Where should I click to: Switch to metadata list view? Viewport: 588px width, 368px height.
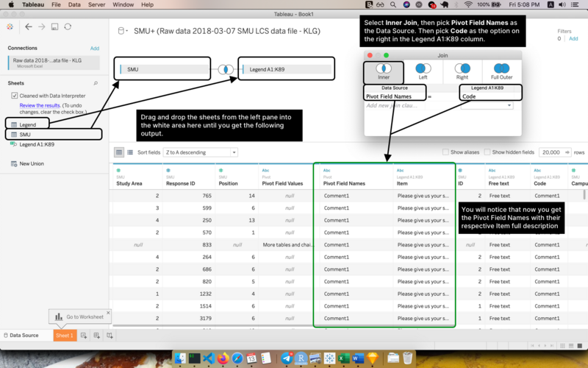click(x=130, y=152)
